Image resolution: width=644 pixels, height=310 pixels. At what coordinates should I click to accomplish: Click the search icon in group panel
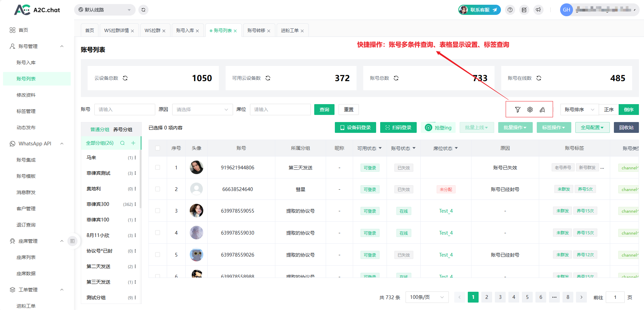[x=122, y=143]
